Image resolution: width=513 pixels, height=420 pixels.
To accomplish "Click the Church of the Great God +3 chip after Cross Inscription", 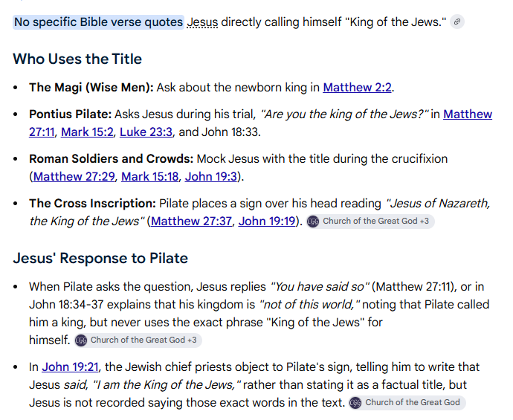I will tap(370, 222).
